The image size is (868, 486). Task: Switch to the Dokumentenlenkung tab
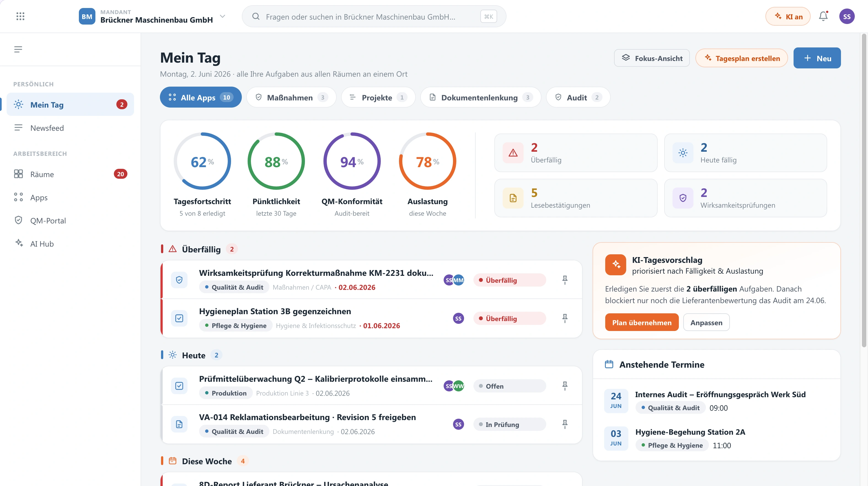481,97
